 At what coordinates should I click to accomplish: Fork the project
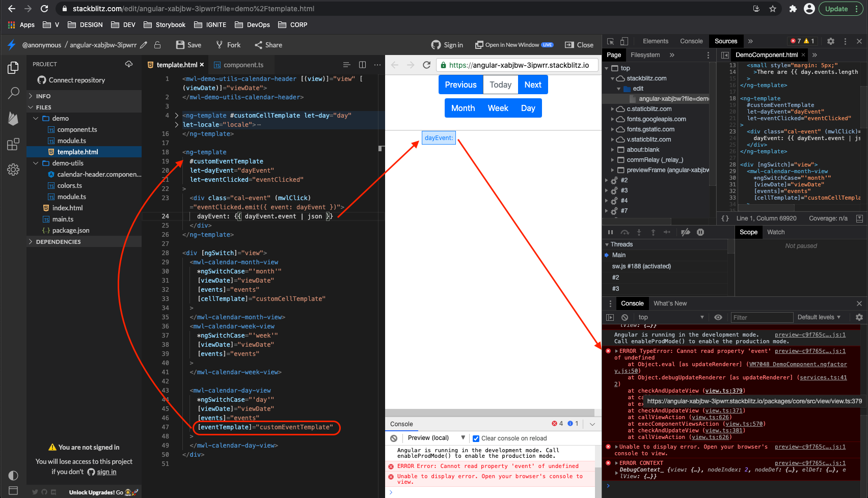click(228, 45)
